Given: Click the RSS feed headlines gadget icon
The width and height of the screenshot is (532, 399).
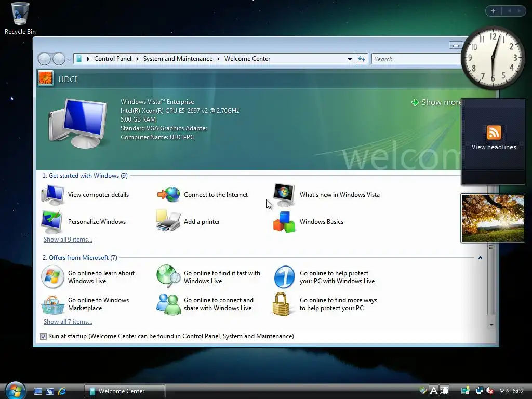Looking at the screenshot, I should click(x=494, y=132).
